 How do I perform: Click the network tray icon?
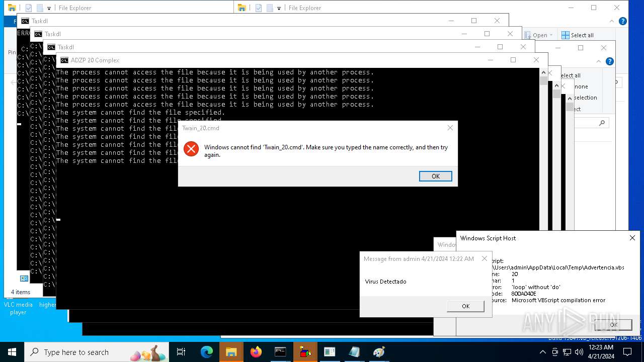point(567,352)
